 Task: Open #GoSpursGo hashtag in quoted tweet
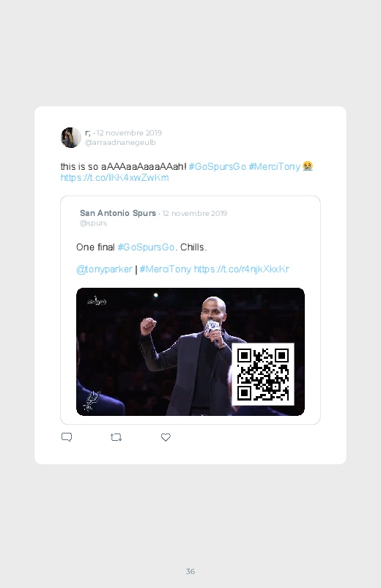coord(146,247)
